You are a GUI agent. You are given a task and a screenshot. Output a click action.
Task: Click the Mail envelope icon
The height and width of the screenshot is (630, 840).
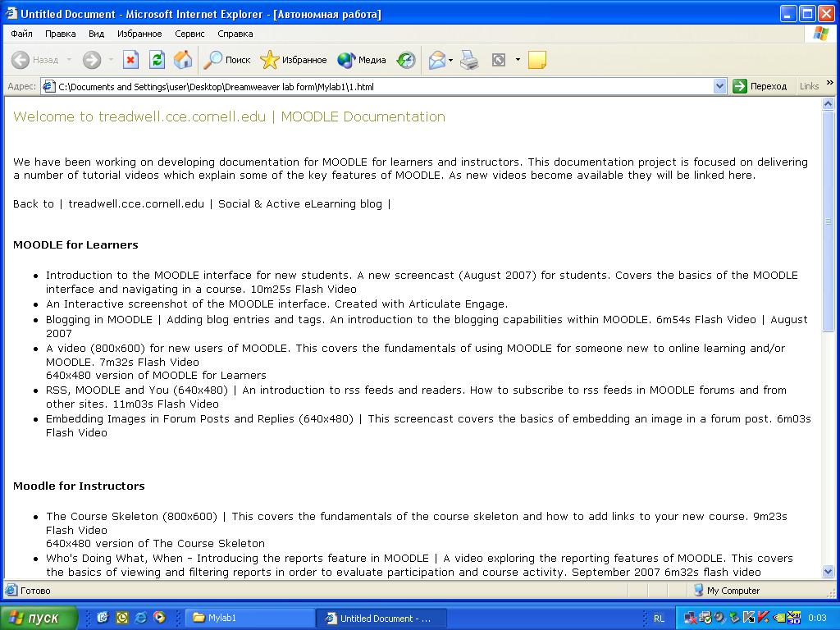436,60
